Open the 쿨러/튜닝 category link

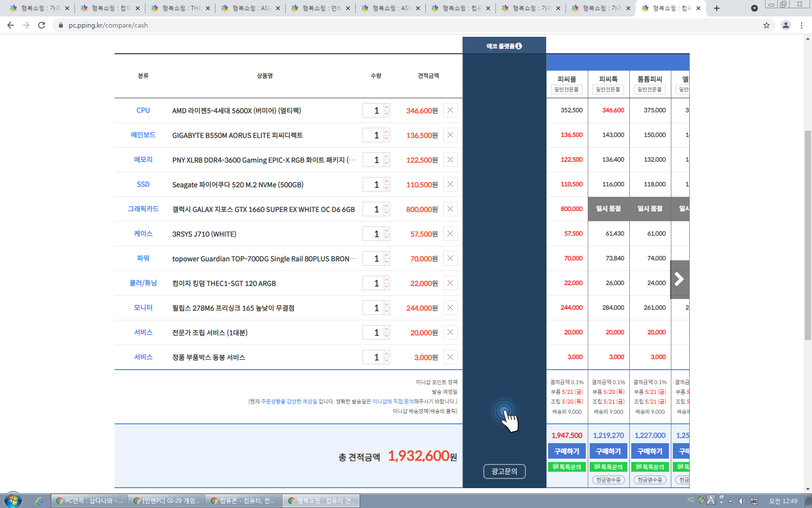(143, 283)
